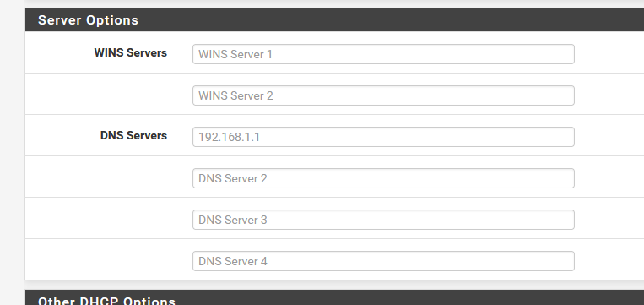Click the Server Options panel header

pyautogui.click(x=334, y=19)
